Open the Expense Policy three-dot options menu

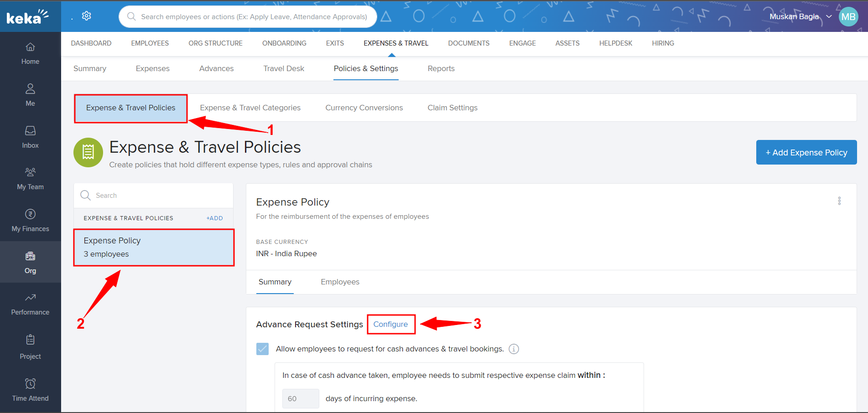click(x=839, y=201)
